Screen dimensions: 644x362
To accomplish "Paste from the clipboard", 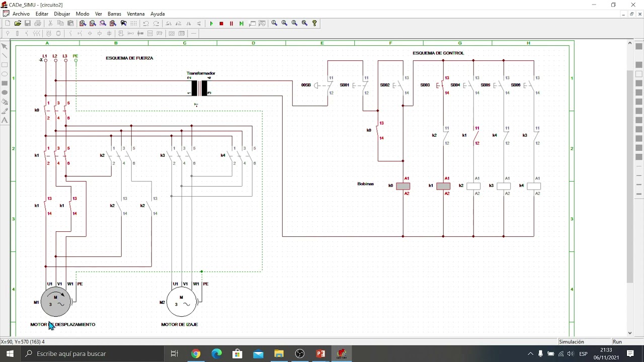I will 70,23.
